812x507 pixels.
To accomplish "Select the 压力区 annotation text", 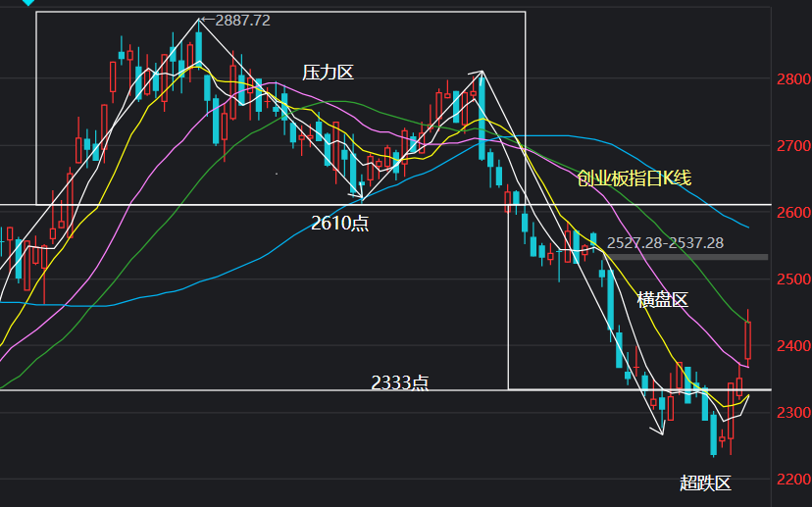I will click(328, 73).
